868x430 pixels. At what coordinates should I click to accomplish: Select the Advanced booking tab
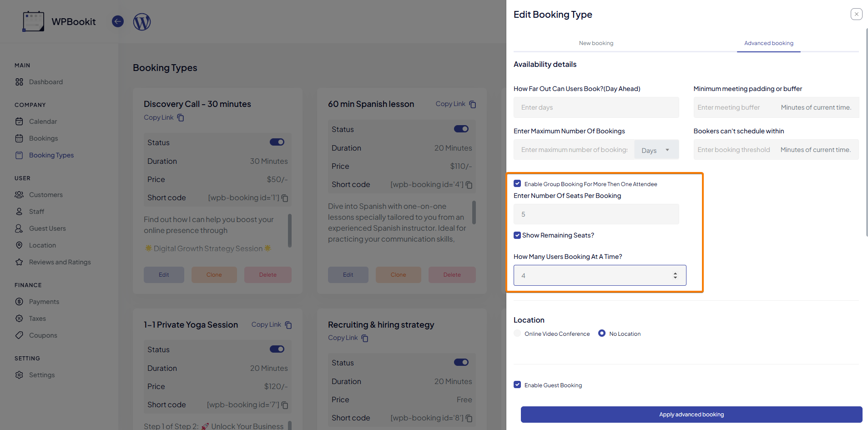pyautogui.click(x=769, y=43)
